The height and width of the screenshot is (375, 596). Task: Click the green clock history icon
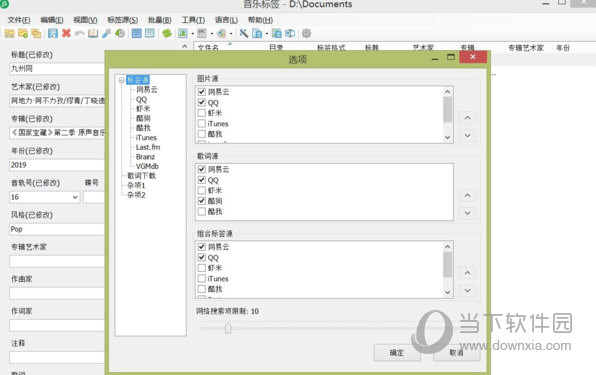click(120, 33)
